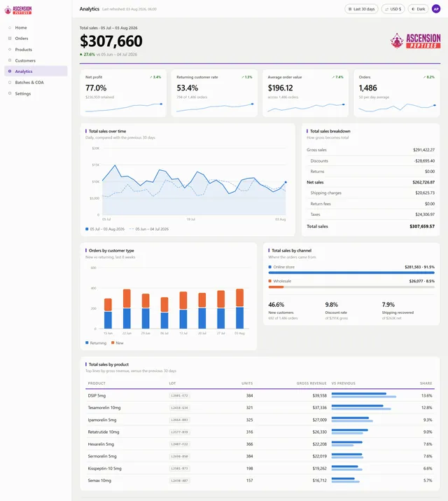
Task: Click the lot chip for Retatrutide 10mg
Action: coord(179,432)
